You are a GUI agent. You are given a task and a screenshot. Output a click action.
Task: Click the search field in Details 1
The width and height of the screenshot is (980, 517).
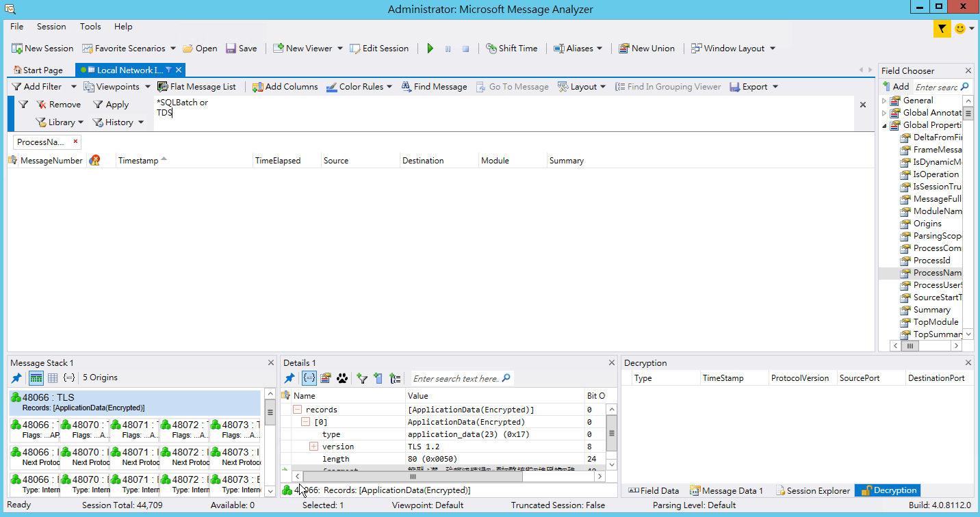tap(457, 378)
